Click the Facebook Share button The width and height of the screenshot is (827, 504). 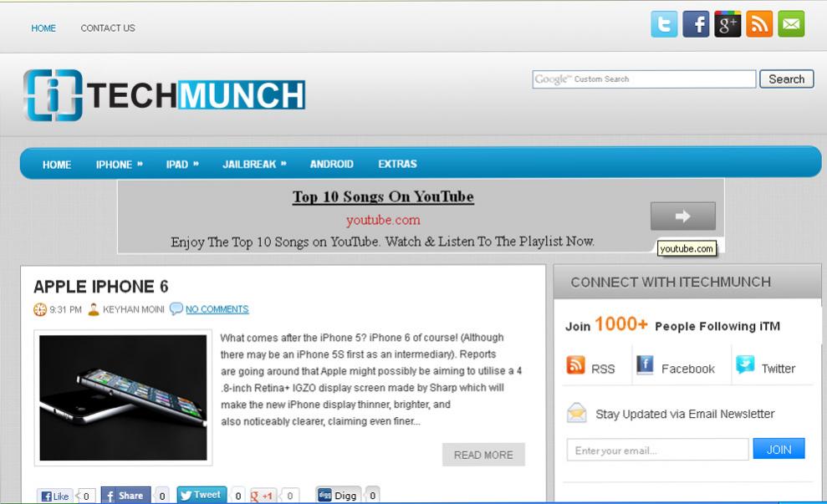(125, 496)
